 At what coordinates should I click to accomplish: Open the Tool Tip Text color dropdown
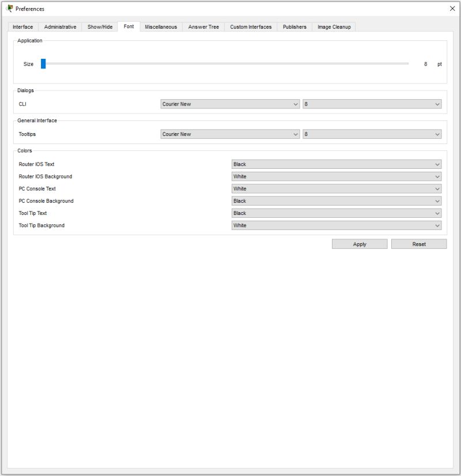click(x=337, y=213)
